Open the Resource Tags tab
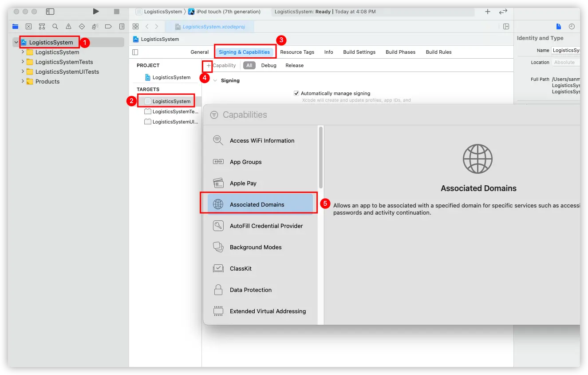Viewport: 588px width, 375px height. (x=297, y=52)
